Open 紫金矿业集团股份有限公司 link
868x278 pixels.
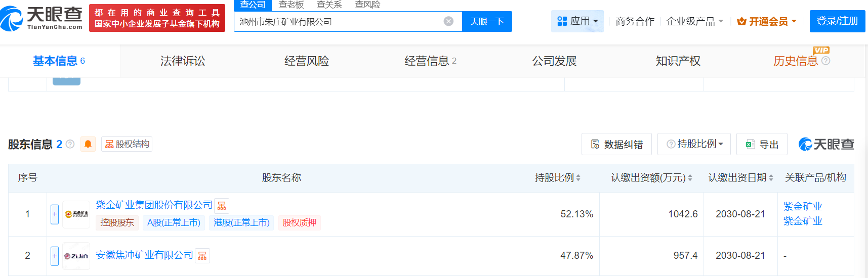pos(154,205)
